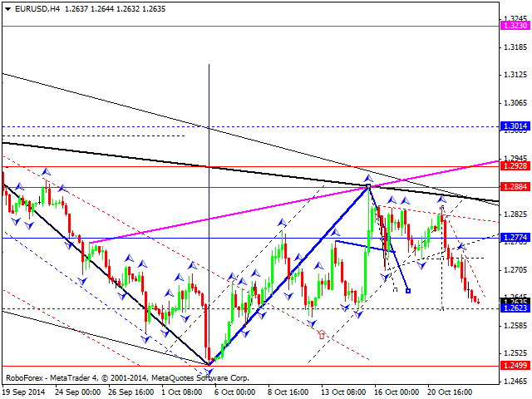The height and width of the screenshot is (399, 532).
Task: Click the dropdown triangle beside EURUSD,H4 title
Action: pos(7,8)
